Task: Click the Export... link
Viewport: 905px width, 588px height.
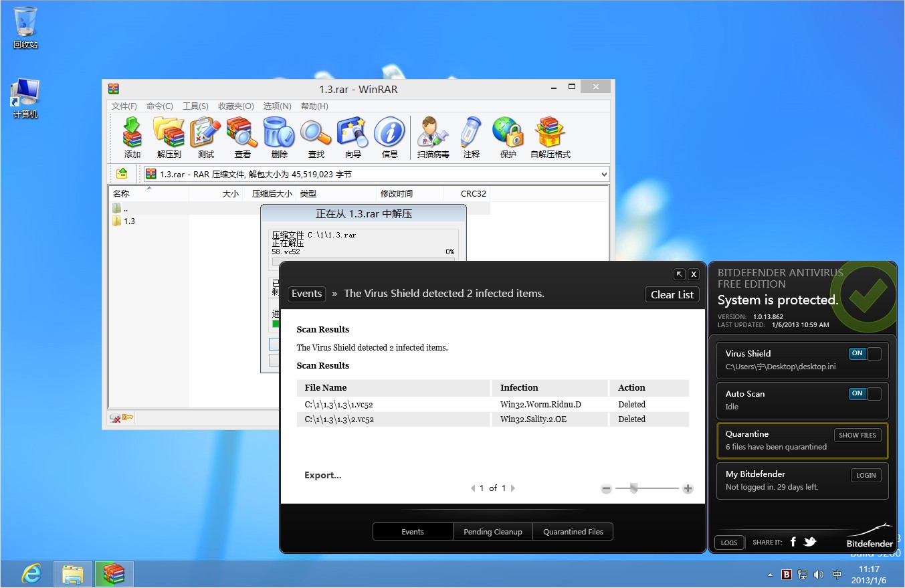Action: (323, 476)
